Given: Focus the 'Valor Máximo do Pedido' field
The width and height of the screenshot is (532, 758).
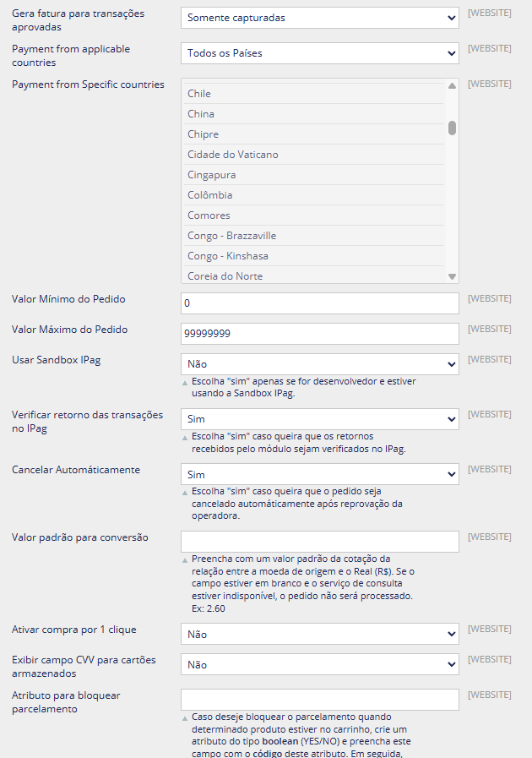Looking at the screenshot, I should [x=319, y=334].
